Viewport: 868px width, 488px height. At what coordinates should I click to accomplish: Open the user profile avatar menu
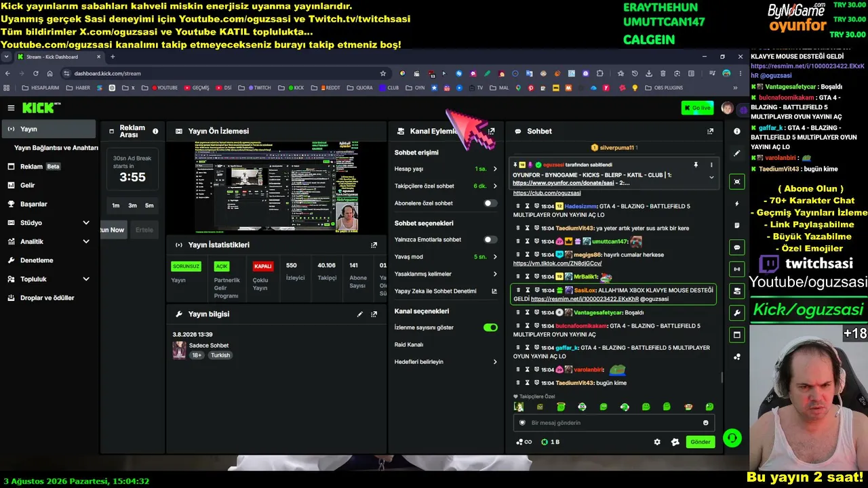tap(727, 108)
